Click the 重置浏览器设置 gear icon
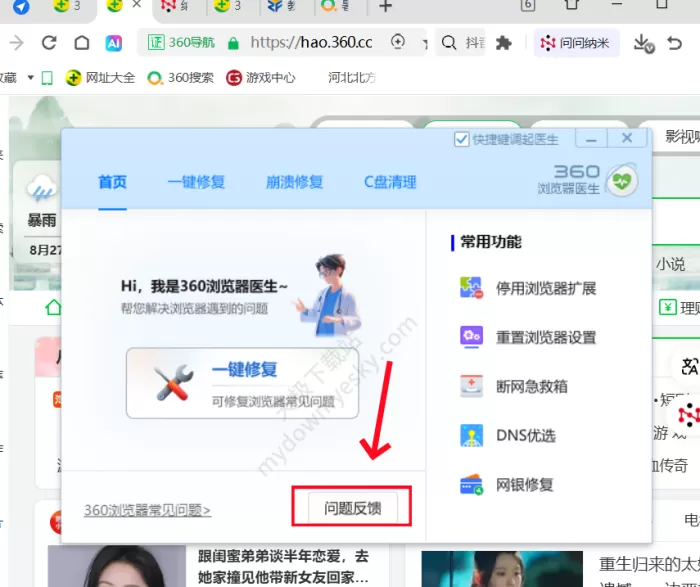 click(x=471, y=337)
